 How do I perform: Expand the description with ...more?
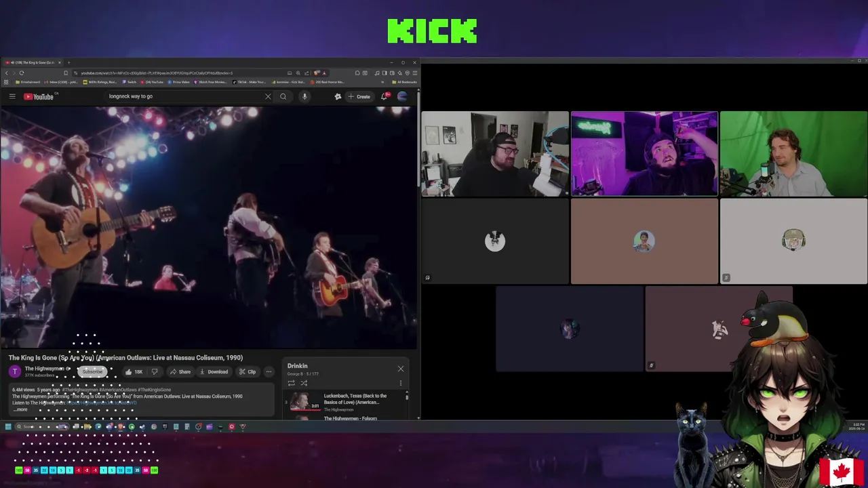pos(20,409)
